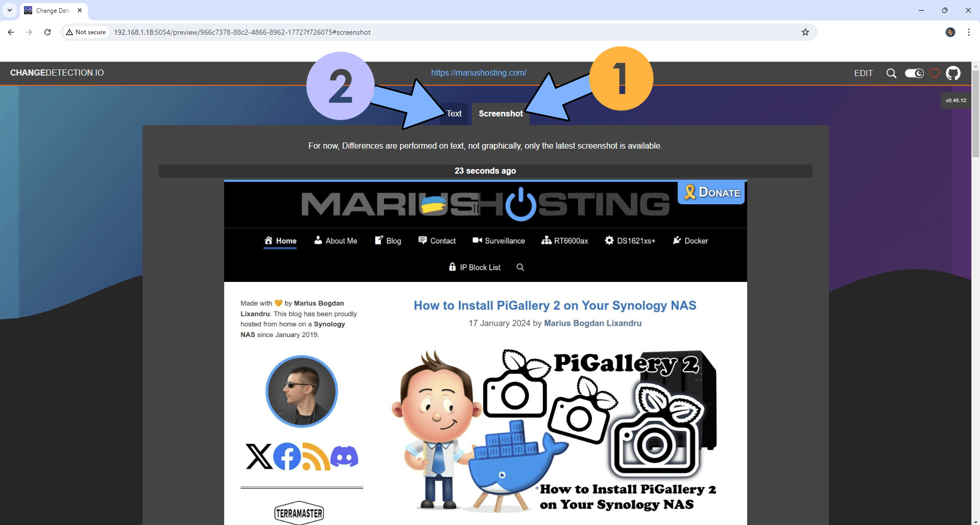Click the About Me person icon in nav
The width and height of the screenshot is (980, 525).
coord(318,240)
